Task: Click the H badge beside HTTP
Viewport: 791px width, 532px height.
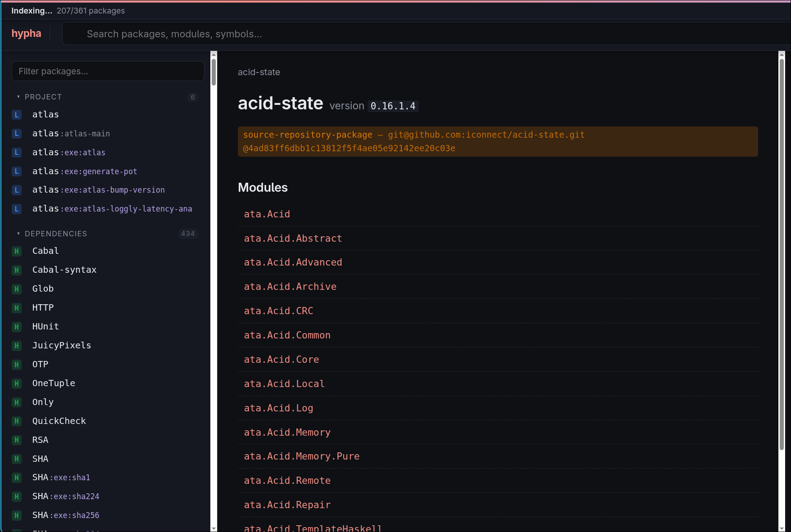Action: pyautogui.click(x=17, y=308)
